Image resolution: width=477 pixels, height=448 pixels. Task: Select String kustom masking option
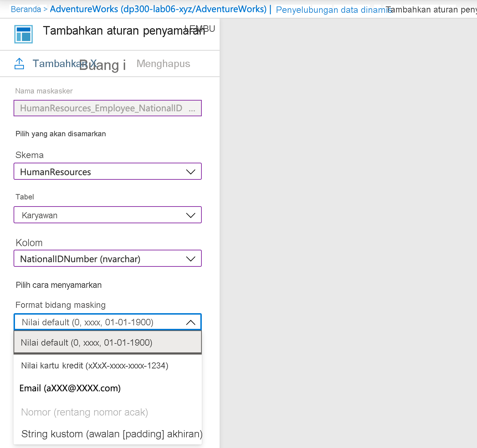[108, 434]
